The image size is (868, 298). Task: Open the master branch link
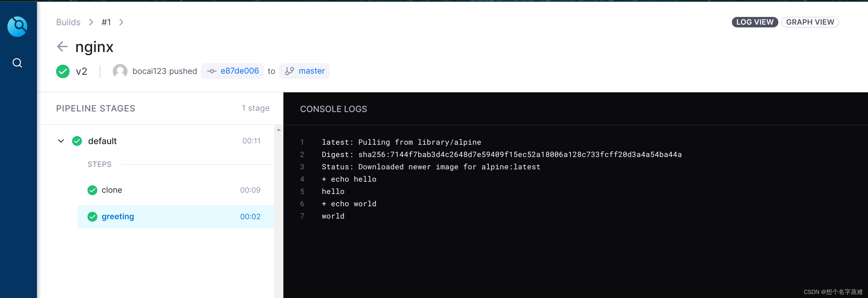click(x=304, y=71)
